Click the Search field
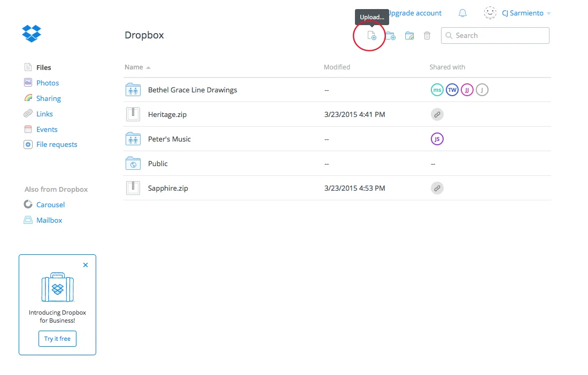588x375 pixels. pyautogui.click(x=495, y=36)
